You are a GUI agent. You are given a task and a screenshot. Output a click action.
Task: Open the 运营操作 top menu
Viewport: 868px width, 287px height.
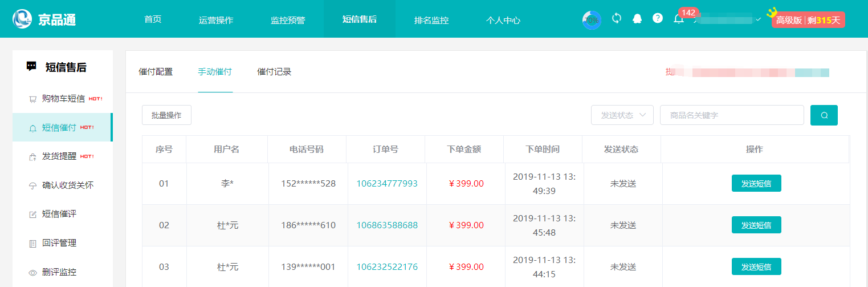[216, 20]
